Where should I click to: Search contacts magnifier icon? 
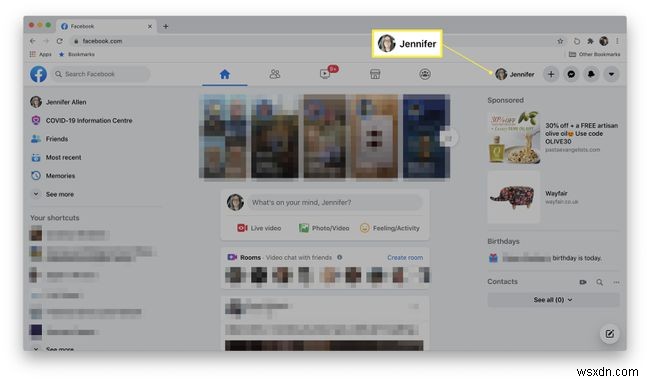click(599, 282)
